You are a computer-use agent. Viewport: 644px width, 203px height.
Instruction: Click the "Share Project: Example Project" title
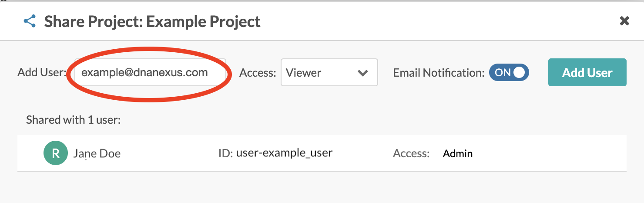pyautogui.click(x=152, y=21)
